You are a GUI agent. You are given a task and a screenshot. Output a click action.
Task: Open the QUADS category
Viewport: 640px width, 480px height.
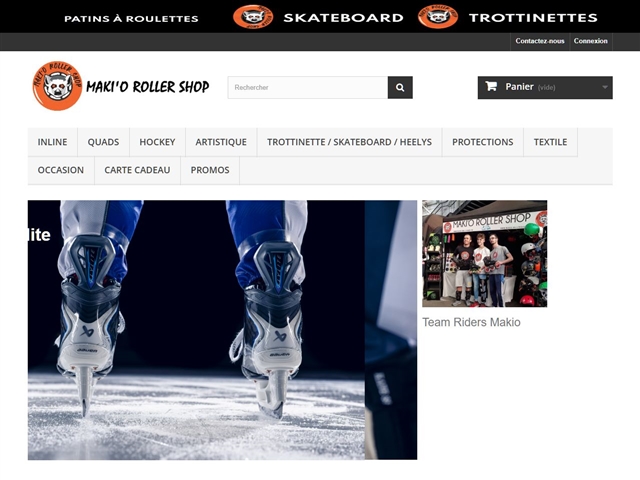pyautogui.click(x=103, y=142)
